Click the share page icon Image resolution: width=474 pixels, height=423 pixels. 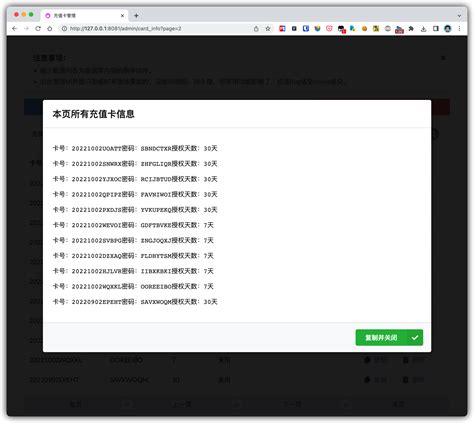point(256,29)
